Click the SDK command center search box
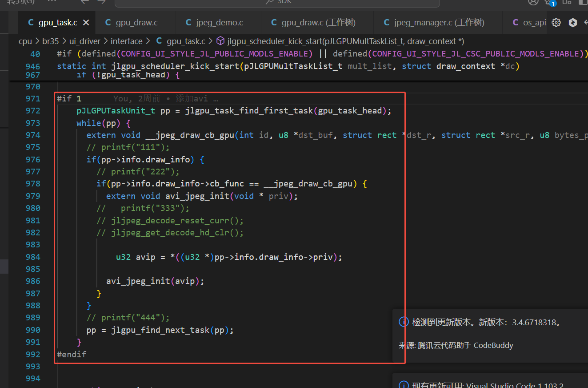The width and height of the screenshot is (588, 388). 277,2
